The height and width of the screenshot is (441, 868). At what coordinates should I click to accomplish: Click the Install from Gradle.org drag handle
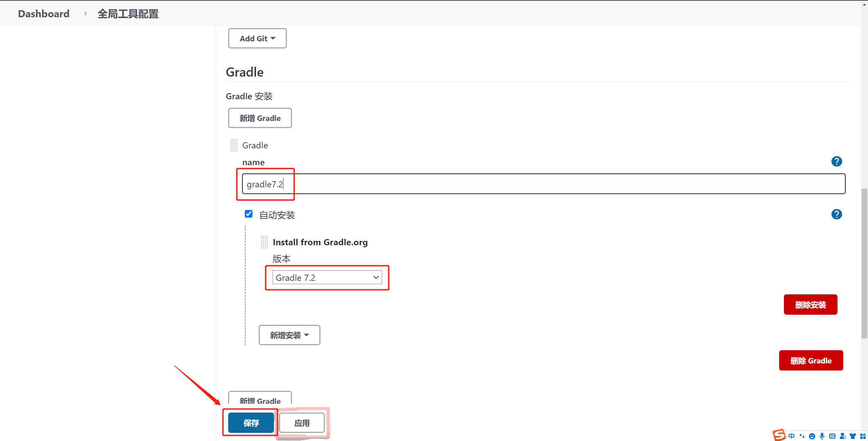tap(264, 242)
